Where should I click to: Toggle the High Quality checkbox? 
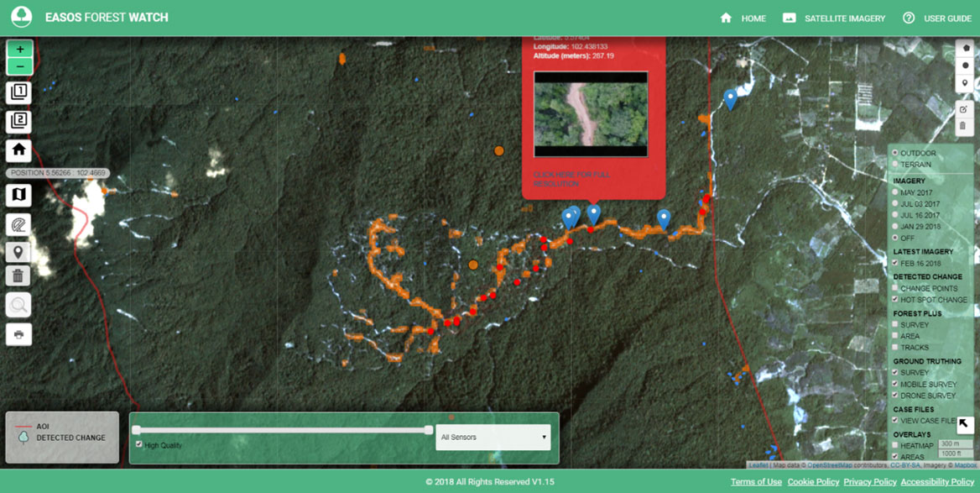point(138,444)
